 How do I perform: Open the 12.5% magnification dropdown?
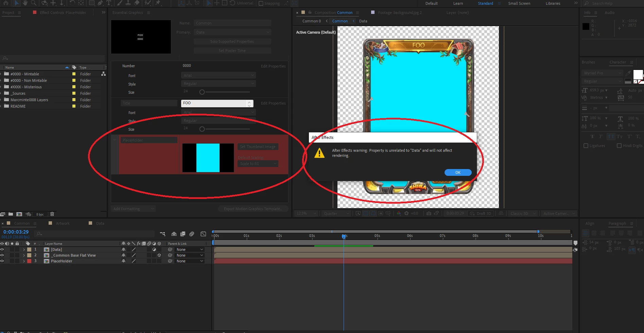click(x=306, y=214)
